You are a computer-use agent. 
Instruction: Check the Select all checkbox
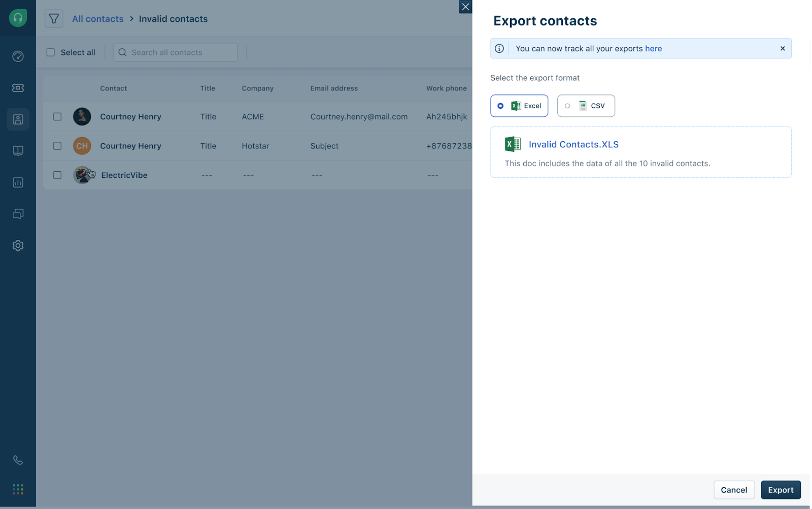tap(51, 52)
